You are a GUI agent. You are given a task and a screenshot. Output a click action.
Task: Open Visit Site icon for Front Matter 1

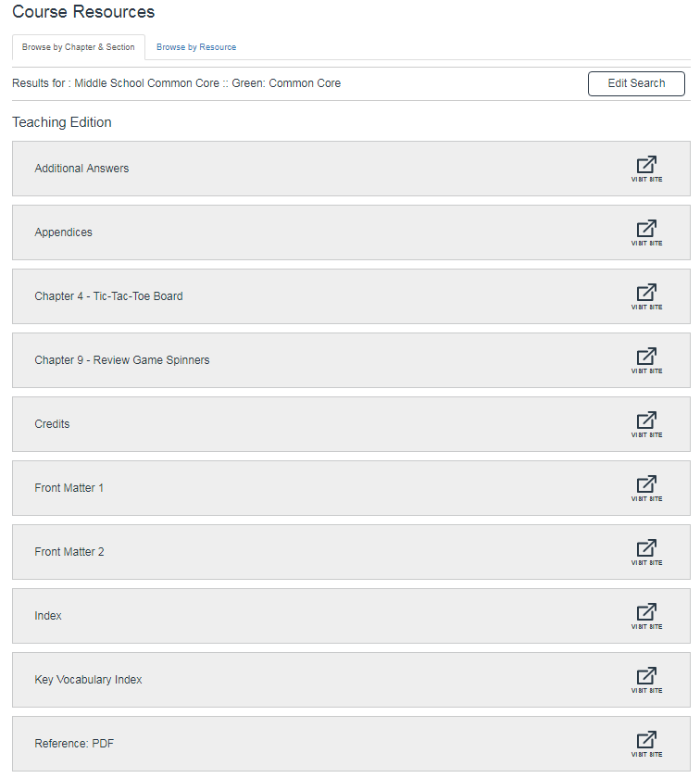[x=646, y=487]
